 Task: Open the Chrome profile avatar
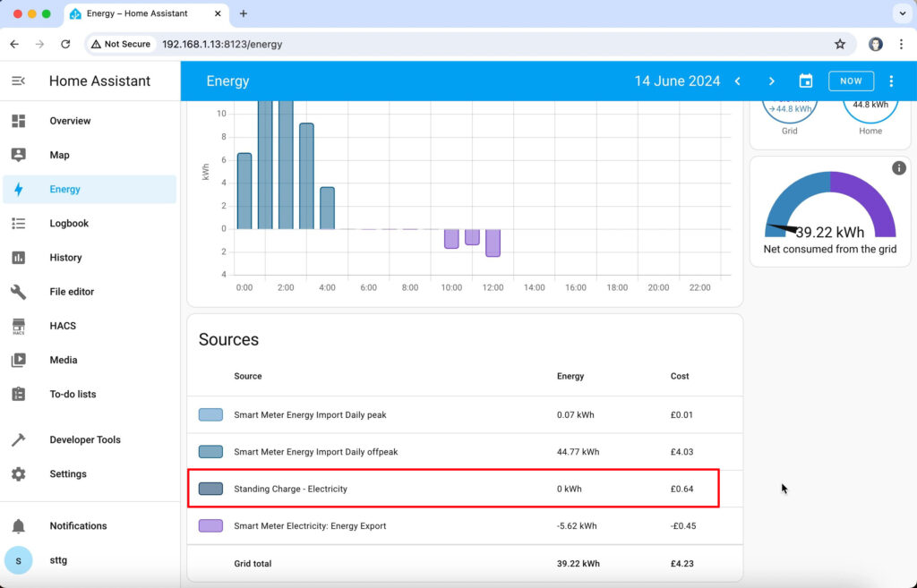(x=876, y=44)
